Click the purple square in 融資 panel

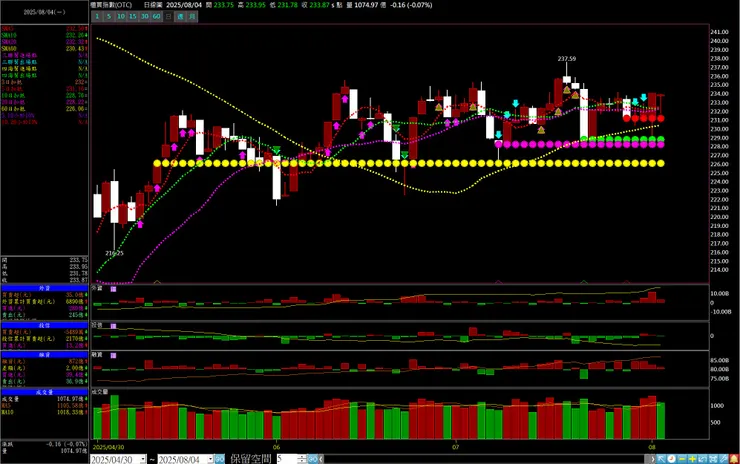pyautogui.click(x=113, y=355)
